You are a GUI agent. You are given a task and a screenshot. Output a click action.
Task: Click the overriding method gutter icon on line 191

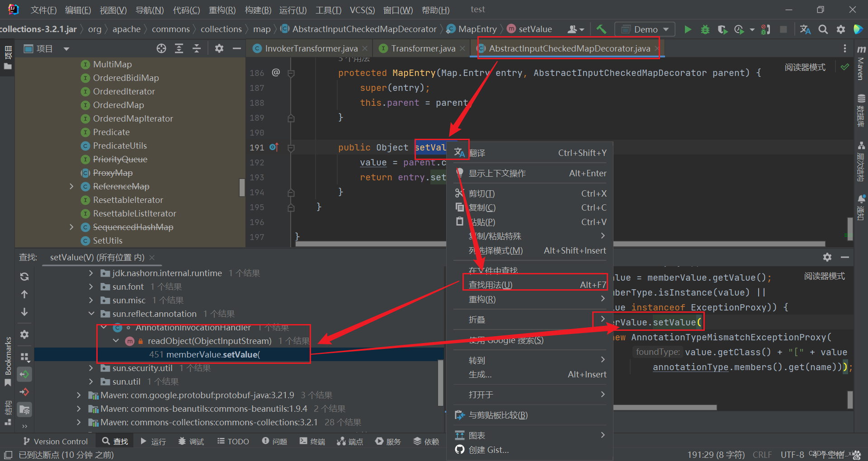pos(274,147)
